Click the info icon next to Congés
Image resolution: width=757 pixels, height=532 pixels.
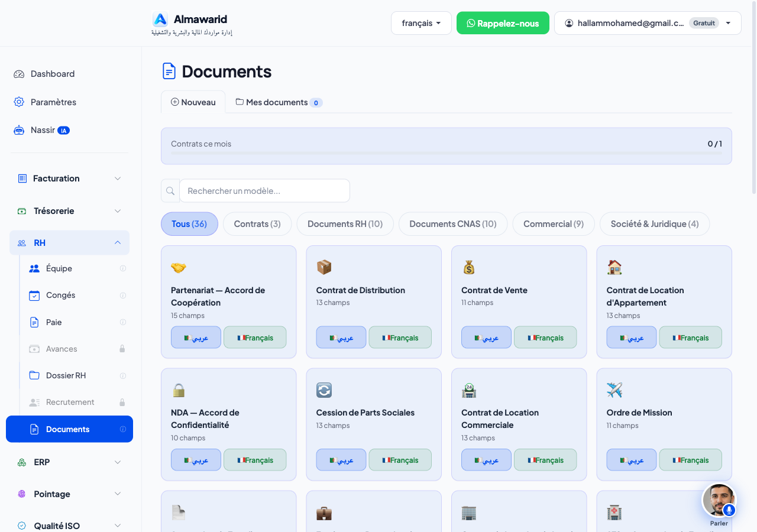click(x=123, y=295)
